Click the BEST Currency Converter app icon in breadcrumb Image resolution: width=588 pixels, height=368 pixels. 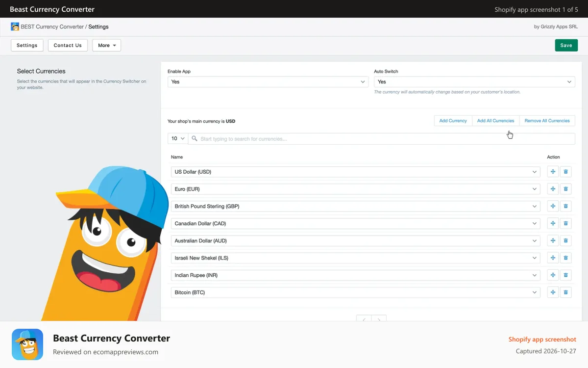tap(15, 26)
